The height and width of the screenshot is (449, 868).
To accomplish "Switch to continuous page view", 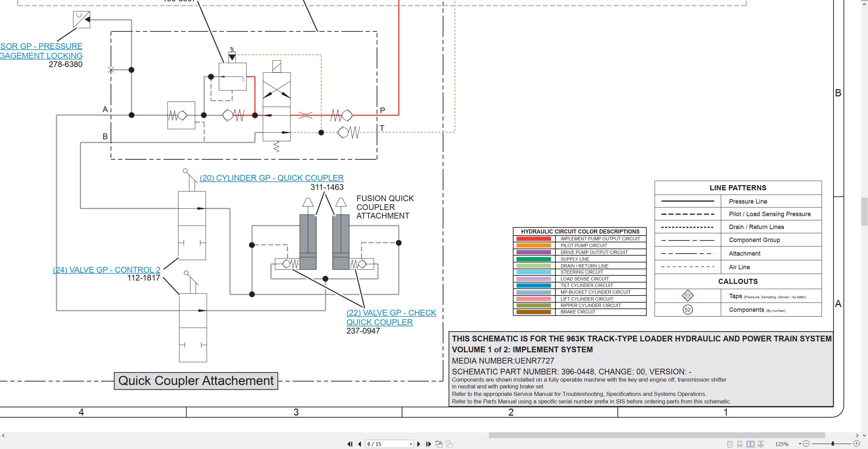I will 740,444.
